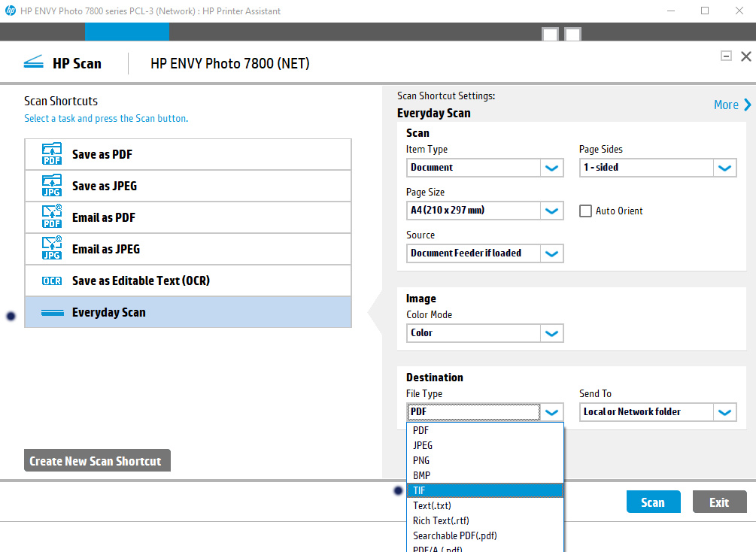Expand the Send To dropdown

724,411
